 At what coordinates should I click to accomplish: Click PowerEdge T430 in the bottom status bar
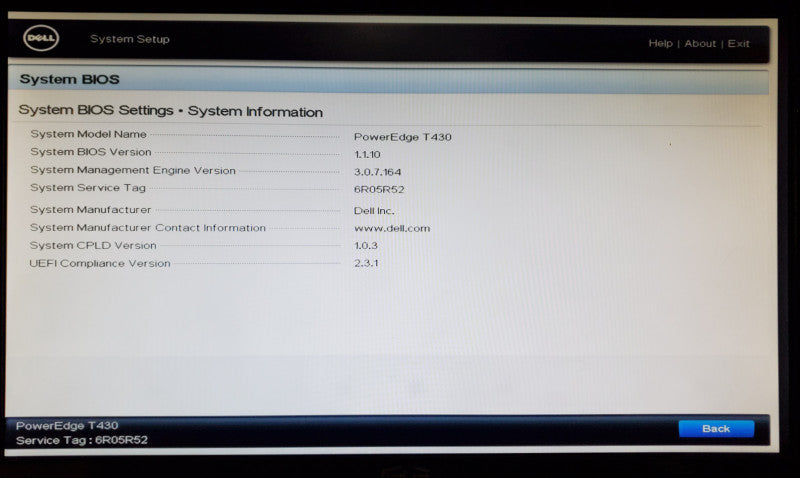(67, 425)
